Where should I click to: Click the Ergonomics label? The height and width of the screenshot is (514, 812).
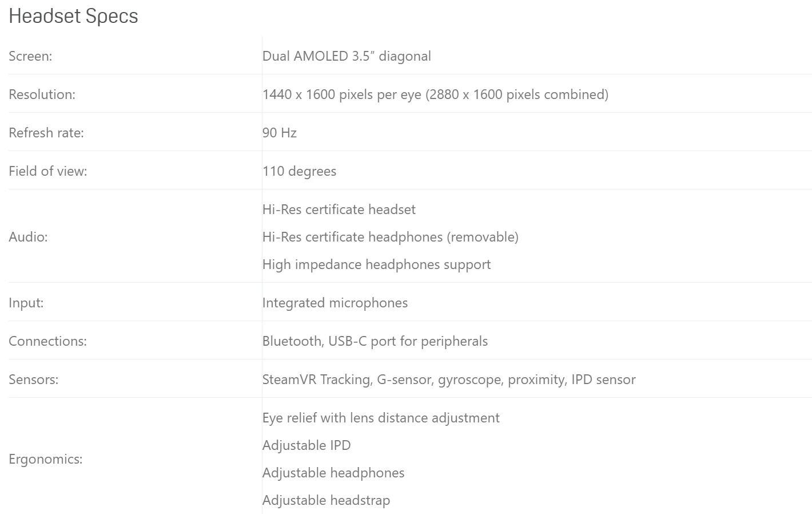pyautogui.click(x=46, y=459)
